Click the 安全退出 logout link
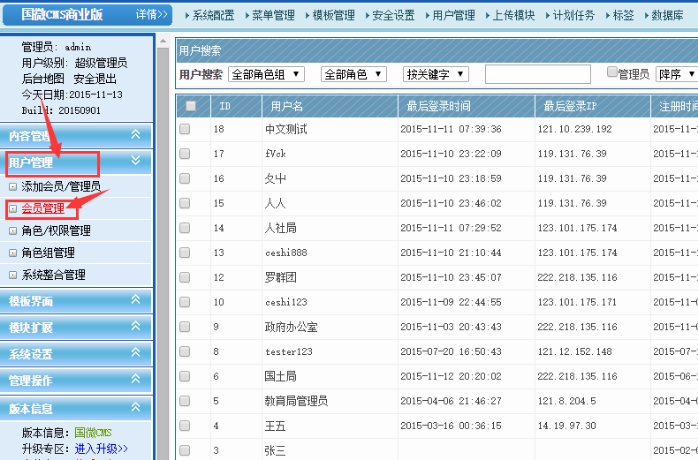 click(99, 78)
